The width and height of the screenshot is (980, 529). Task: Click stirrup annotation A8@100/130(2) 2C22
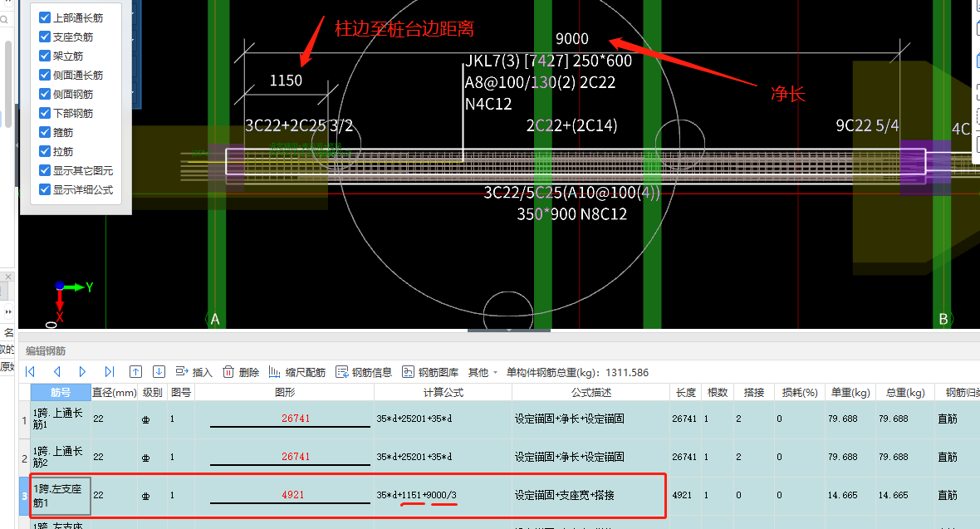coord(540,82)
